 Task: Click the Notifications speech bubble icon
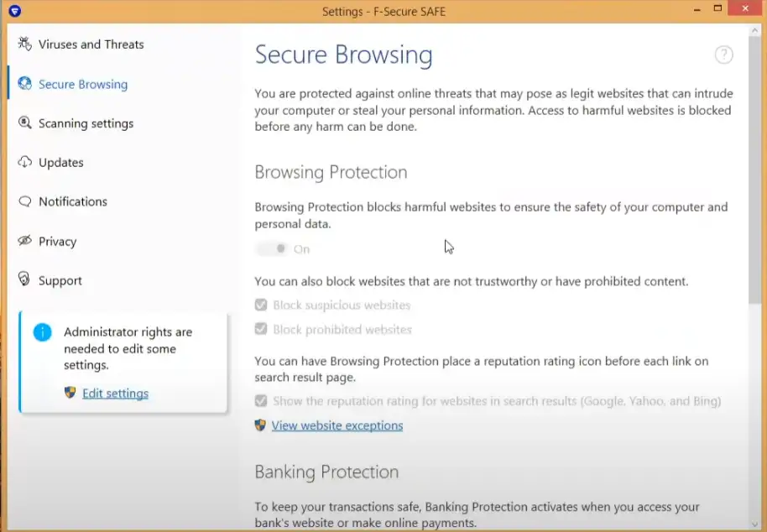24,201
